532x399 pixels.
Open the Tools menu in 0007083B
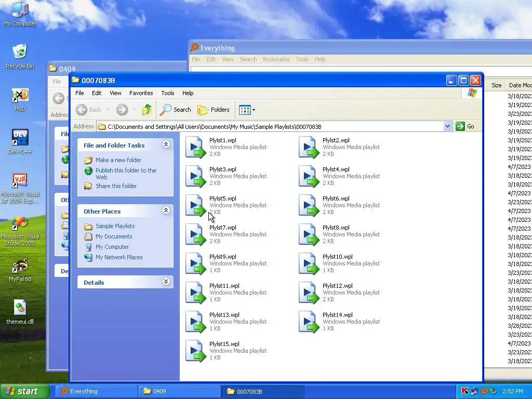tap(168, 93)
